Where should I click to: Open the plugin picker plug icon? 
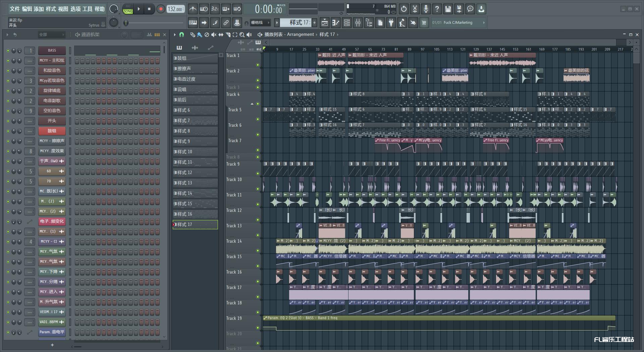point(391,23)
